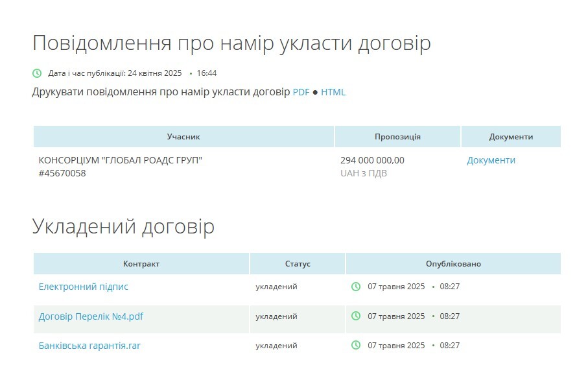Click clock icon in Договір Перелік №4.pdf row
The height and width of the screenshot is (380, 588).
(x=355, y=316)
